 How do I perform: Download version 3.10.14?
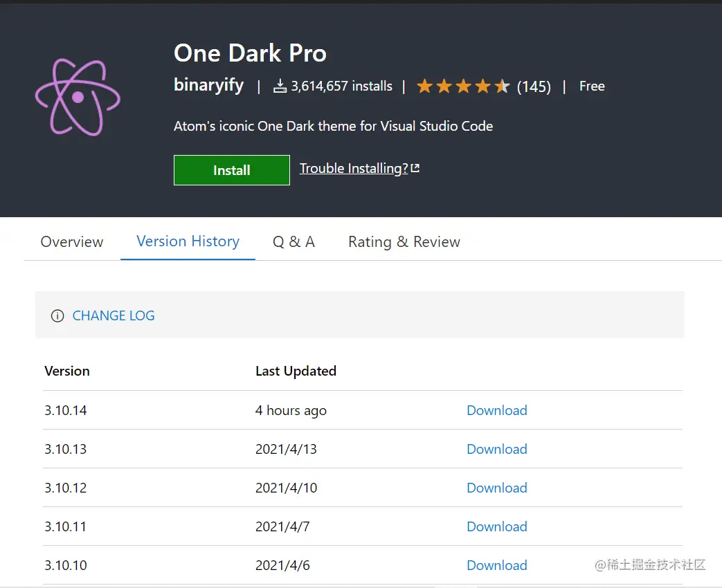click(x=496, y=410)
